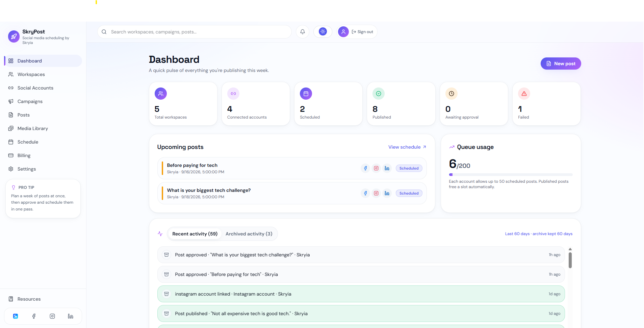Open the user profile avatar
The width and height of the screenshot is (644, 328).
[343, 32]
